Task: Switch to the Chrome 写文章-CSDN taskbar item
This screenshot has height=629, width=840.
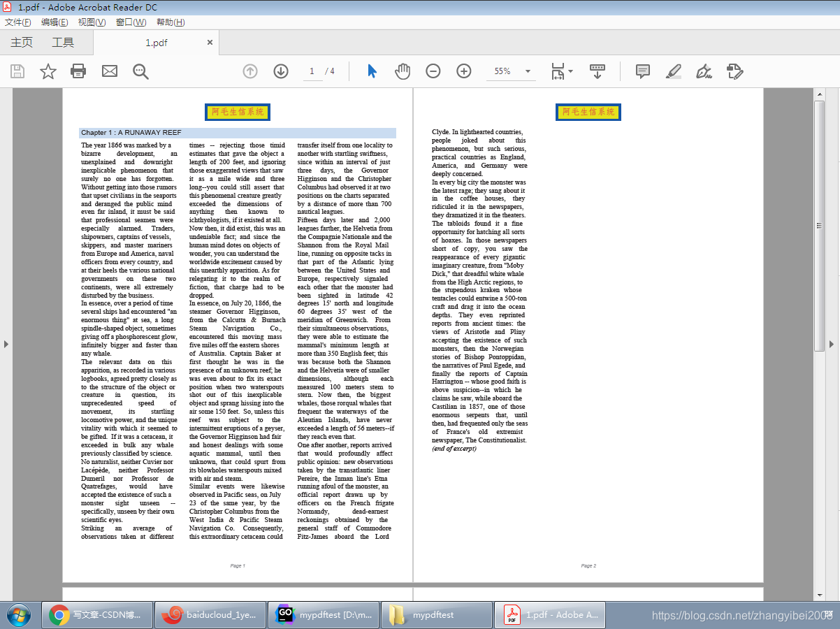Action: pos(96,615)
